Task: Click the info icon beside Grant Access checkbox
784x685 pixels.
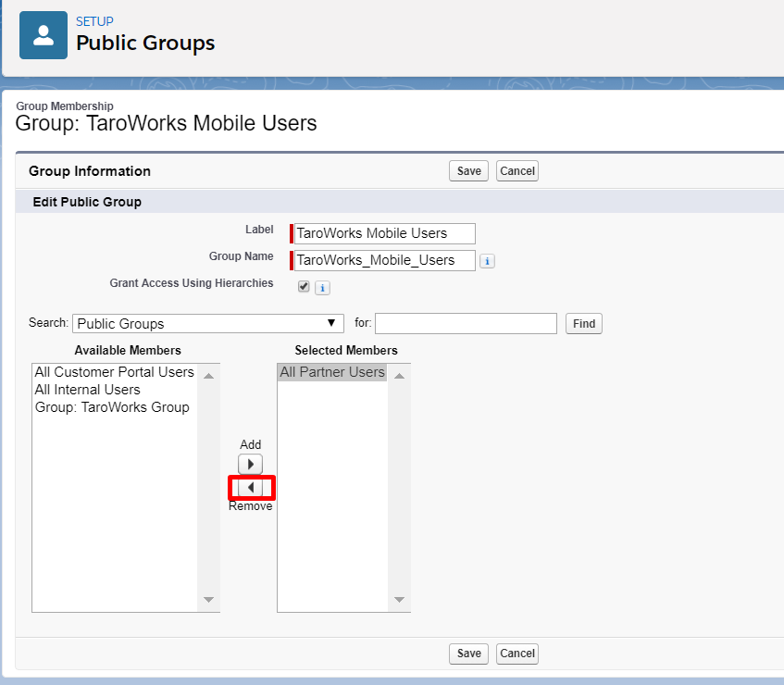Action: pyautogui.click(x=322, y=288)
